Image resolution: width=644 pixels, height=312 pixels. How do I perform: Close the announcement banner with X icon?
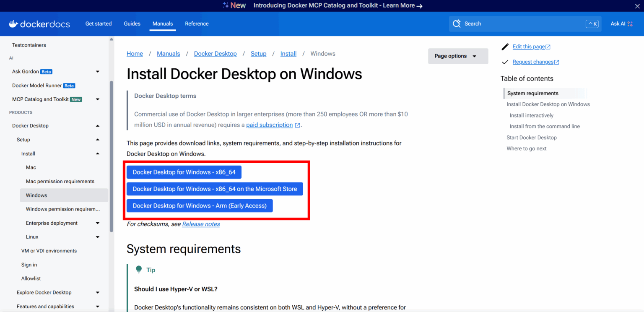(x=637, y=5)
